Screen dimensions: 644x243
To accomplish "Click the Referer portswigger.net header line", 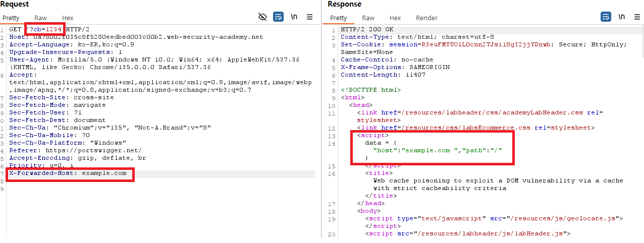I will (76, 150).
